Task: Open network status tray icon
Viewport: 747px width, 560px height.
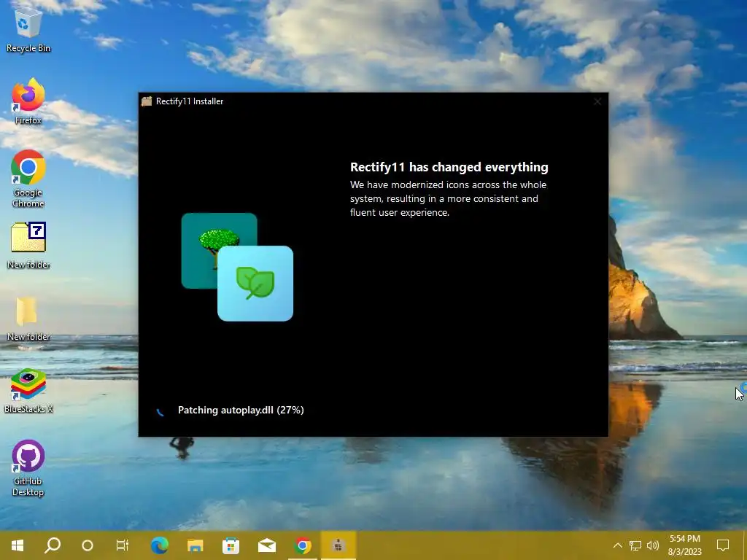Action: pyautogui.click(x=635, y=545)
